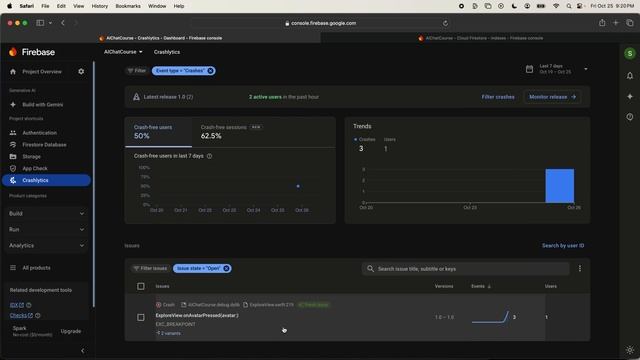Open the help question mark icon

tap(630, 117)
